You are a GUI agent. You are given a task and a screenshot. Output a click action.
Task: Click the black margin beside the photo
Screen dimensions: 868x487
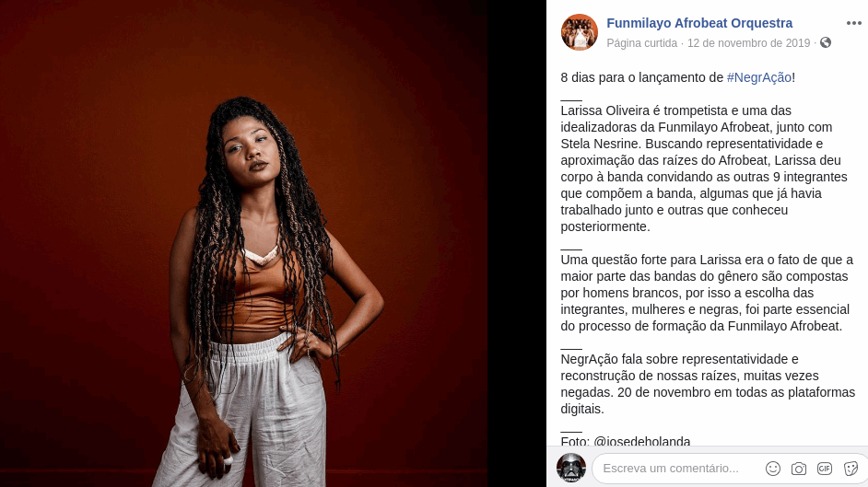517,243
